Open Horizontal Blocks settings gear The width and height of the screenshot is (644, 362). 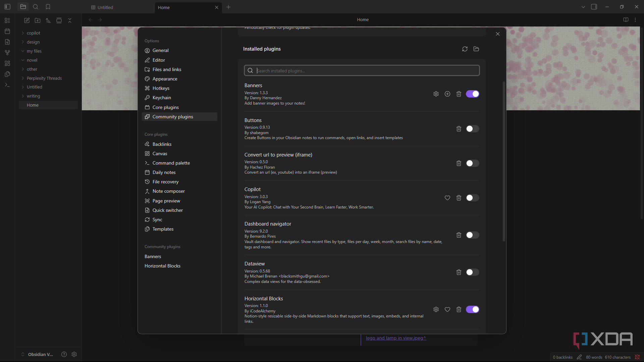tap(436, 309)
